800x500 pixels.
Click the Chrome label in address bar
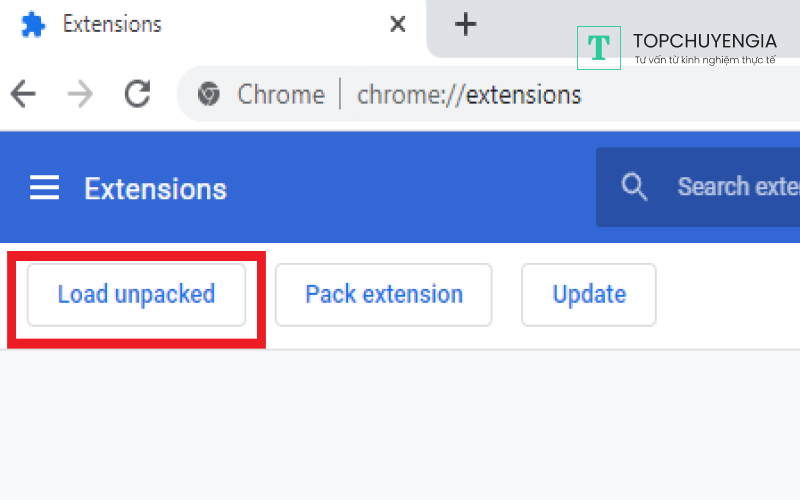281,95
